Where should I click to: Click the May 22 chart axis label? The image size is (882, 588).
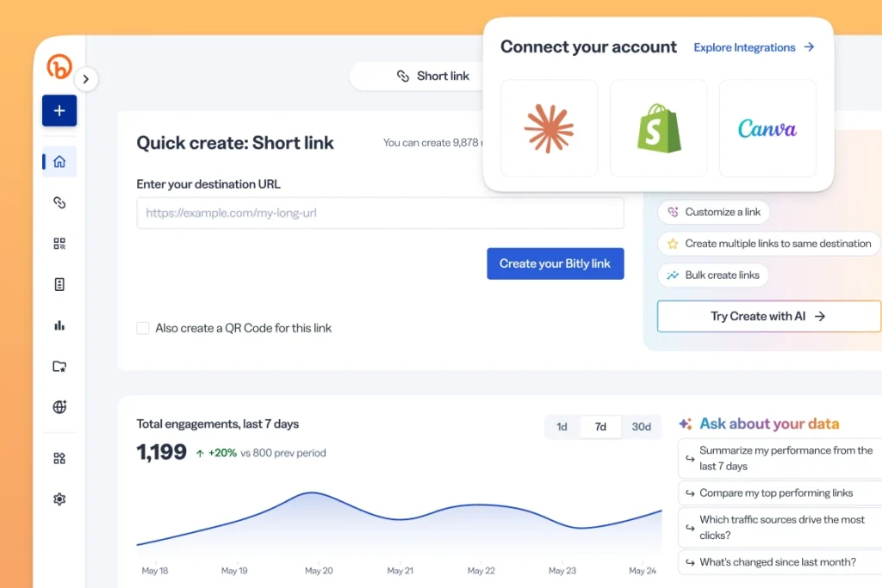pos(481,571)
